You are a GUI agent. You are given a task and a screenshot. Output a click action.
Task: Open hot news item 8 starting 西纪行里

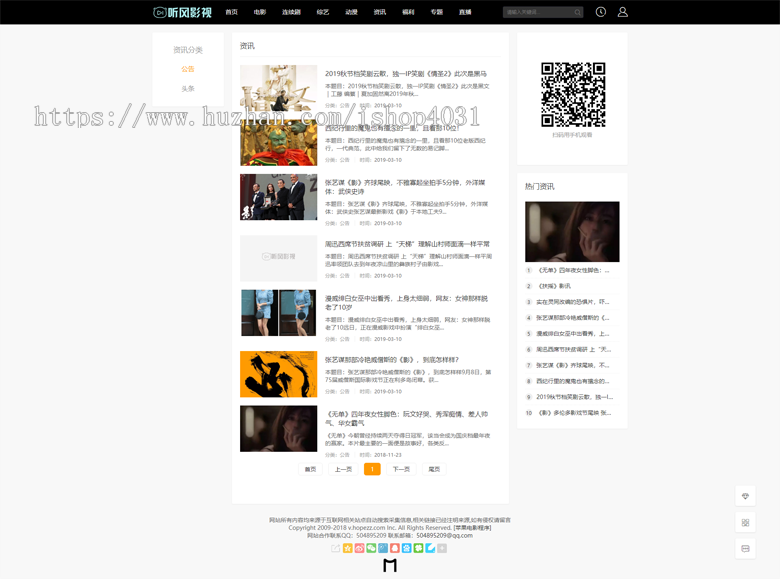pos(572,382)
